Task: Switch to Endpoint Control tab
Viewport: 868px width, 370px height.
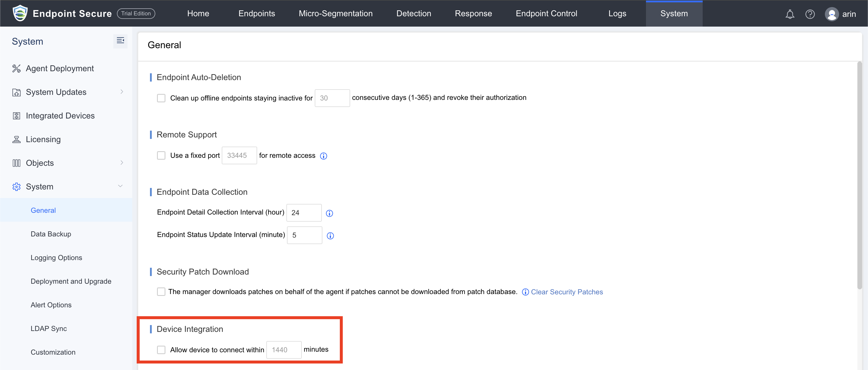Action: (546, 14)
